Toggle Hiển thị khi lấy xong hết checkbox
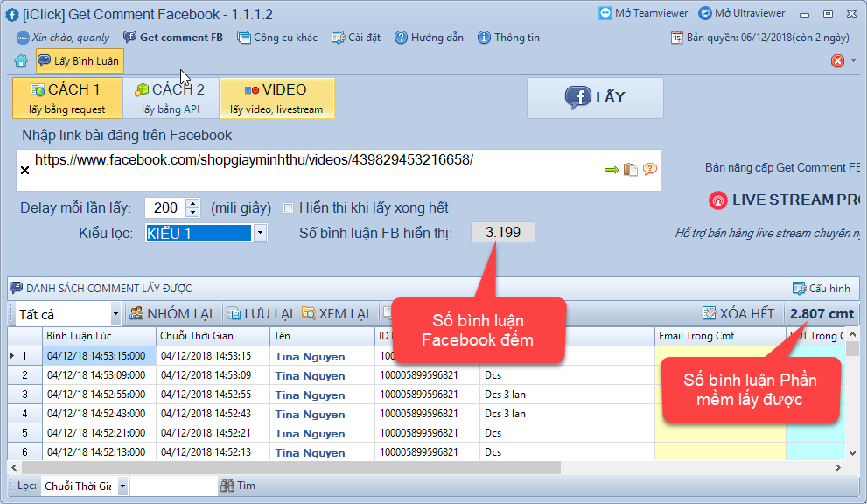 pos(288,208)
